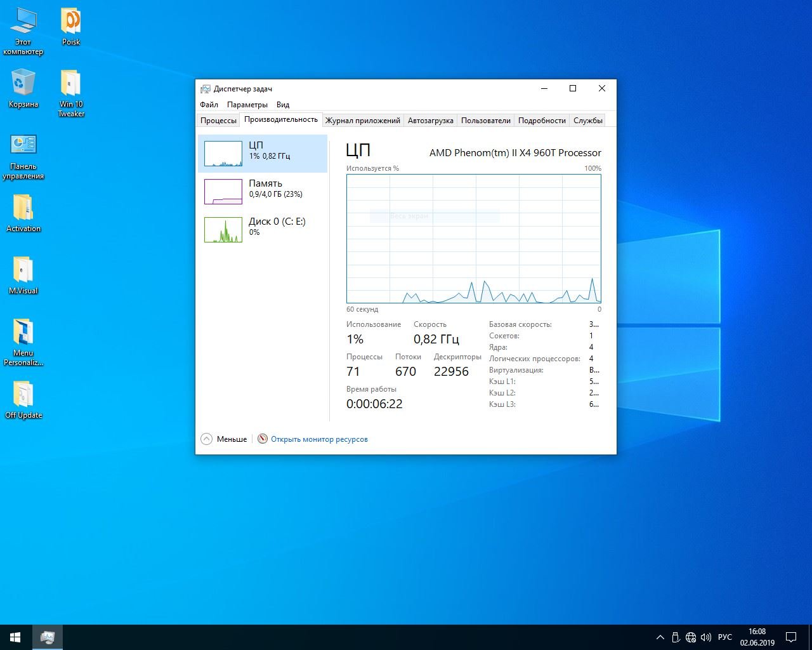Viewport: 812px width, 650px height.
Task: Open the Вид menu
Action: pos(283,105)
